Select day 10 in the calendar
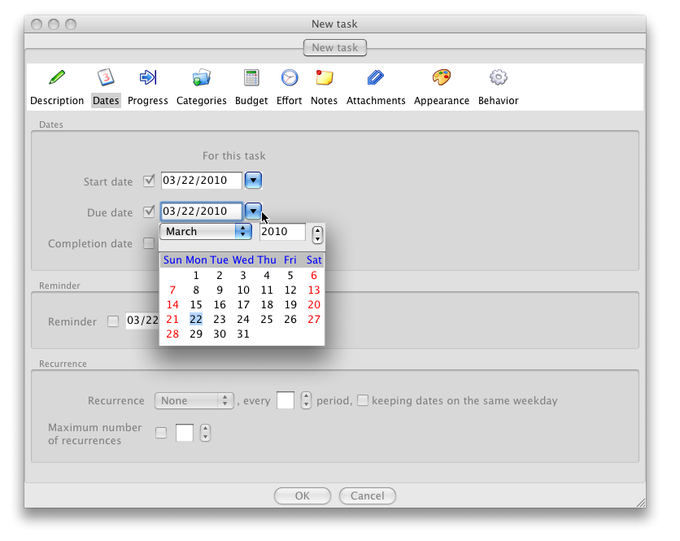Screen dimensions: 680x541 pos(243,290)
